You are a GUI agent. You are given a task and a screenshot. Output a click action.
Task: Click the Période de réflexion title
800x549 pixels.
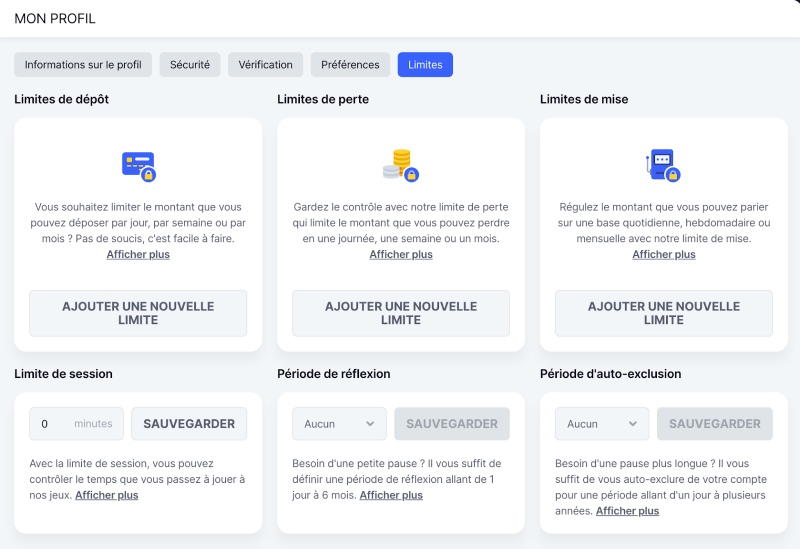pos(334,374)
